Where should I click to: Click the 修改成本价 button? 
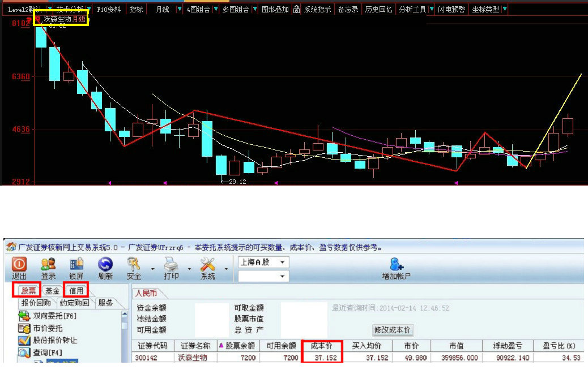point(393,330)
